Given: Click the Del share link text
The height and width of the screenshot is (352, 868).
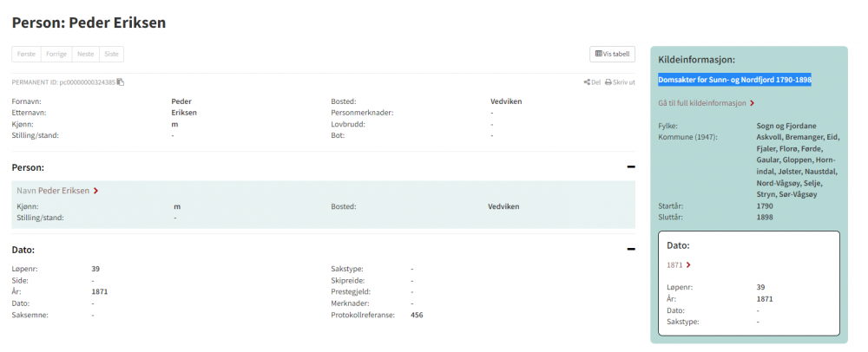Looking at the screenshot, I should [x=596, y=82].
